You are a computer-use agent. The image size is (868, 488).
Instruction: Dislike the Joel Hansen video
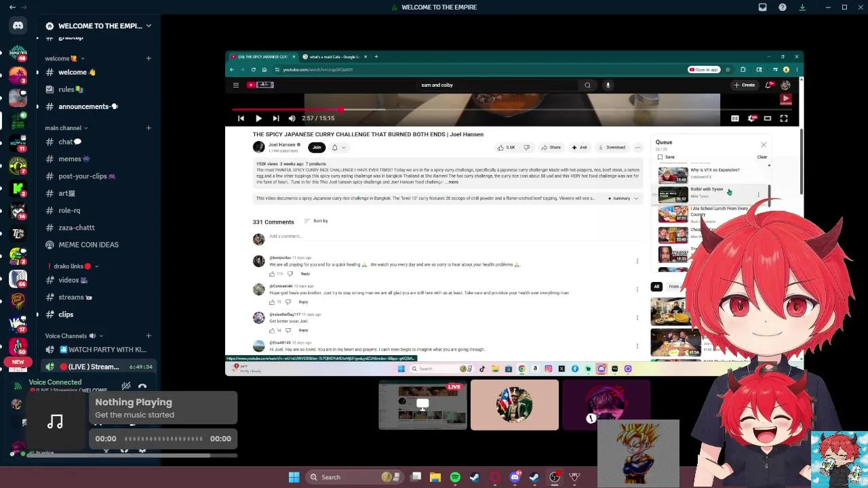526,147
